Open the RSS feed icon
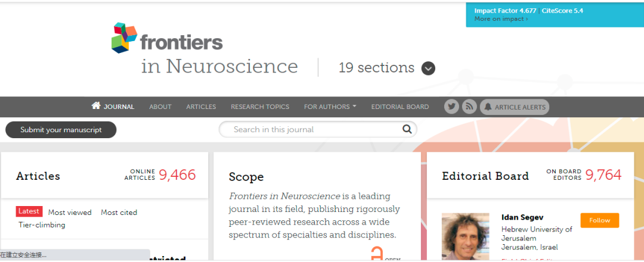644x262 pixels. (469, 107)
